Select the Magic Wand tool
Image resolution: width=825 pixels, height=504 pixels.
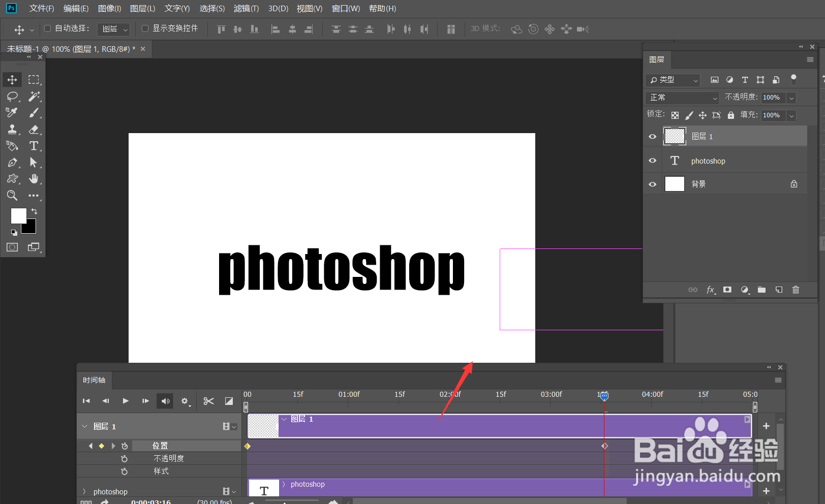34,96
